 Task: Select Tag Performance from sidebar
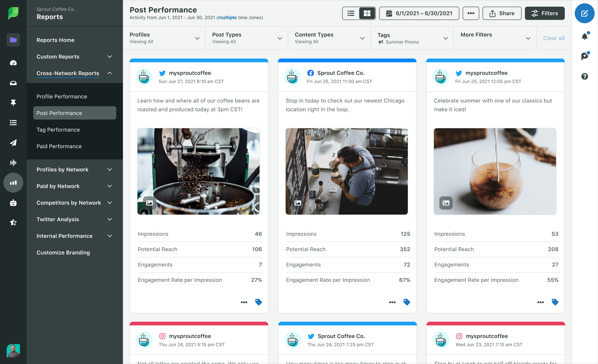click(x=58, y=129)
